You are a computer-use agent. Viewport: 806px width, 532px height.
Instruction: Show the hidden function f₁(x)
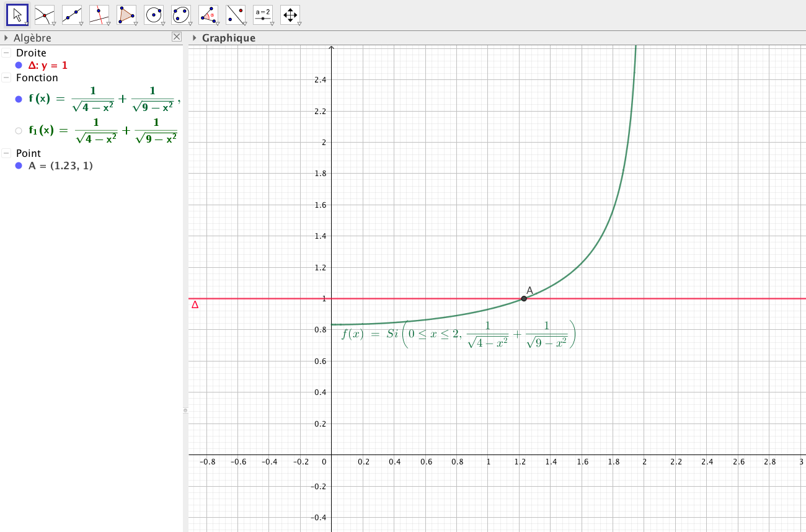coord(19,130)
